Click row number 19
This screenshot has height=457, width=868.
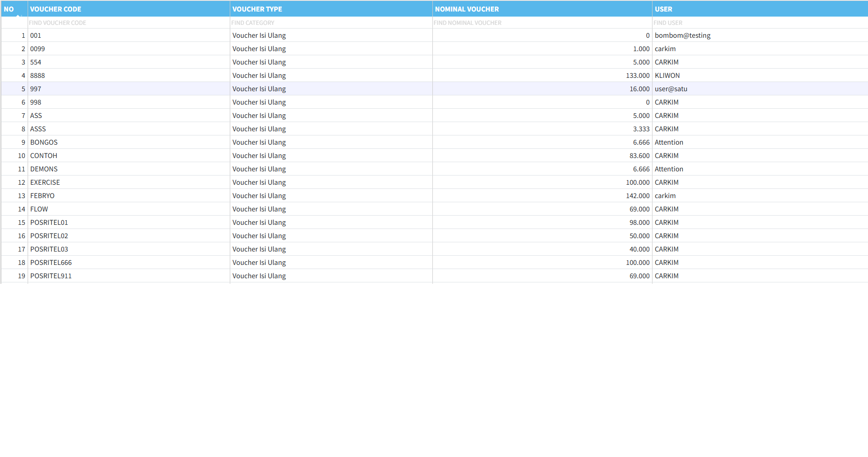(x=22, y=276)
